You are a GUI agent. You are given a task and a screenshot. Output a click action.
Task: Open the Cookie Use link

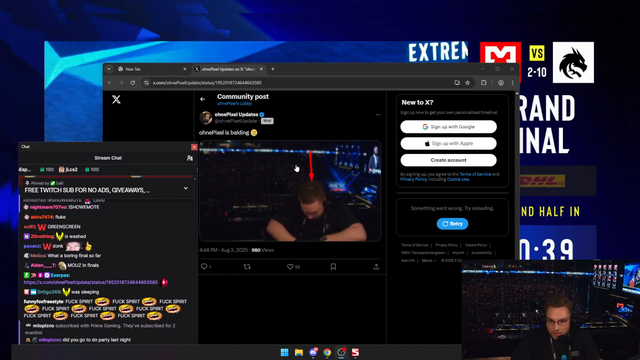click(x=458, y=179)
